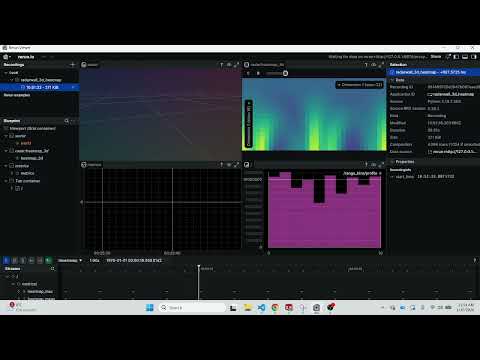480x360 pixels.
Task: Click the Share button
Action: tap(436, 57)
